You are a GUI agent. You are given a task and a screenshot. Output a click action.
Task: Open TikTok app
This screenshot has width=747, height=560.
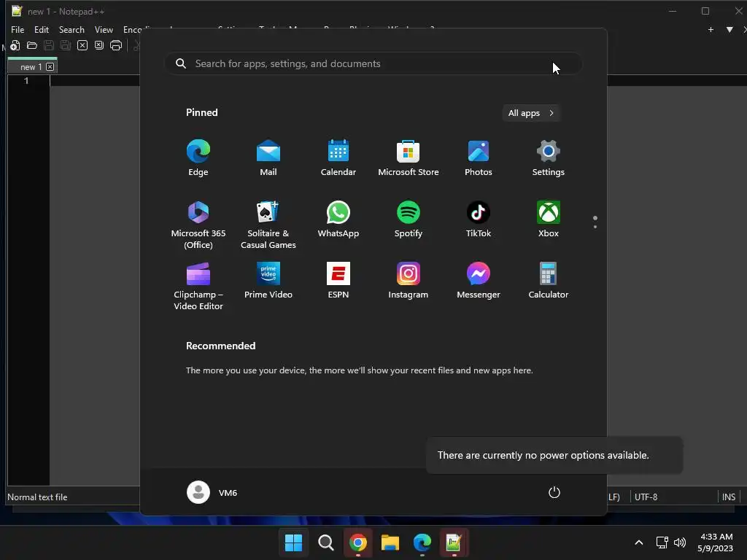click(479, 219)
